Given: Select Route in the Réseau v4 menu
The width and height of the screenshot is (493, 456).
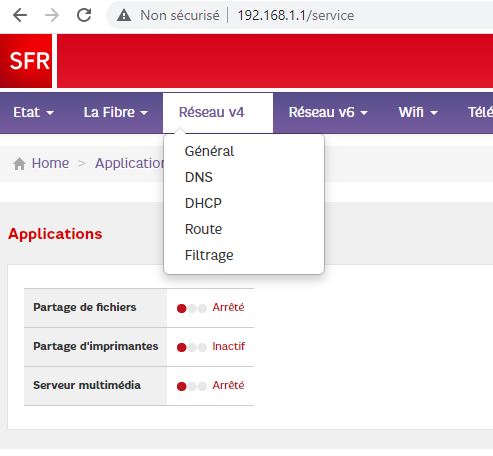Looking at the screenshot, I should coord(203,229).
